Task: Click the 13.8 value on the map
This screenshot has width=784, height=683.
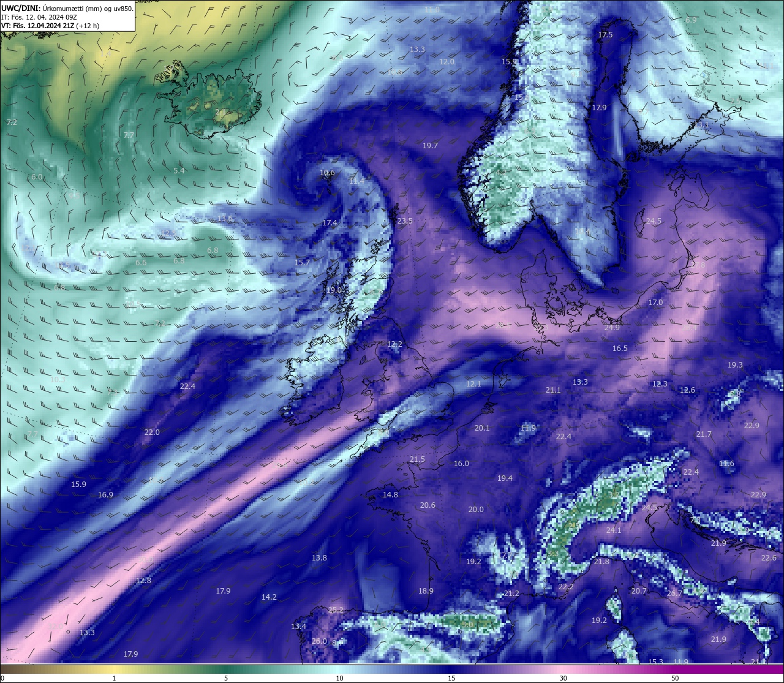Action: click(x=319, y=558)
